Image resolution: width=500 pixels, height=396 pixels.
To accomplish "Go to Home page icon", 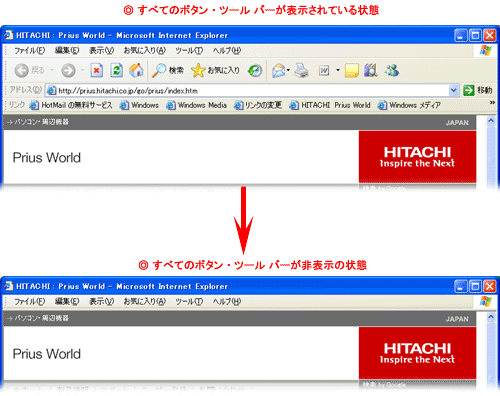I will [136, 70].
